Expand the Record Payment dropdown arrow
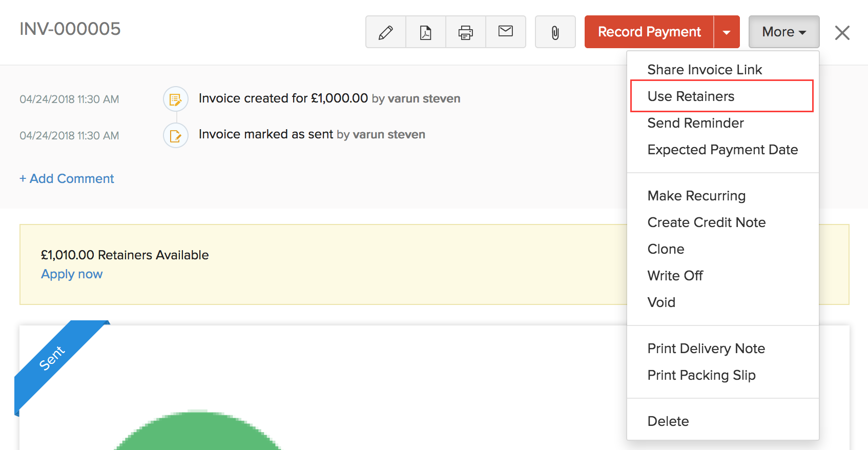The height and width of the screenshot is (450, 868). 727,32
